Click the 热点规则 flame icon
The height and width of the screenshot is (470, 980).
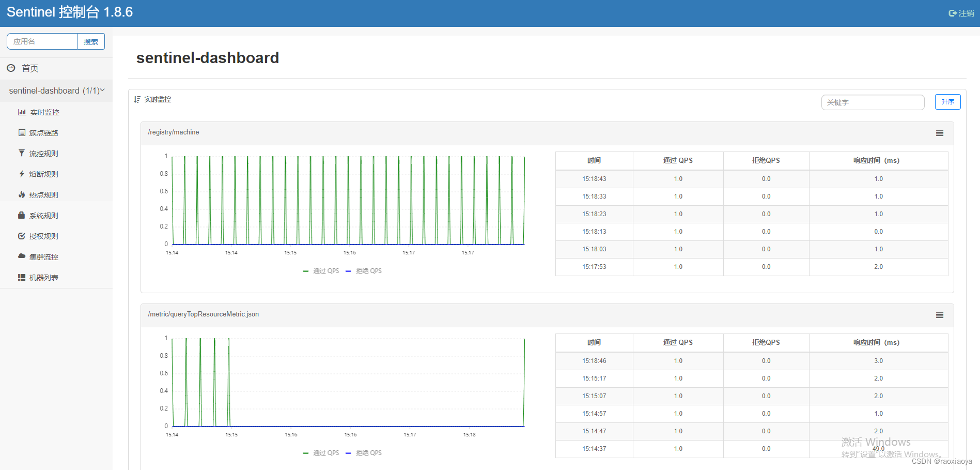(x=22, y=194)
